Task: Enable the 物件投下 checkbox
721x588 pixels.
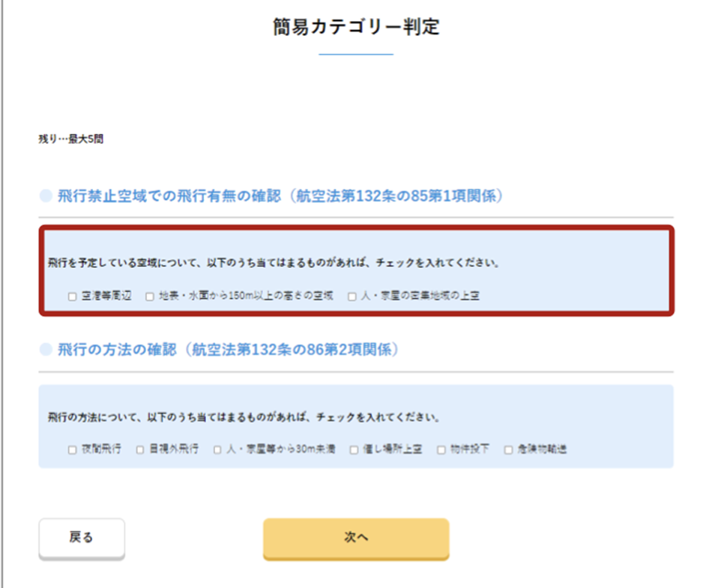Action: tap(441, 450)
